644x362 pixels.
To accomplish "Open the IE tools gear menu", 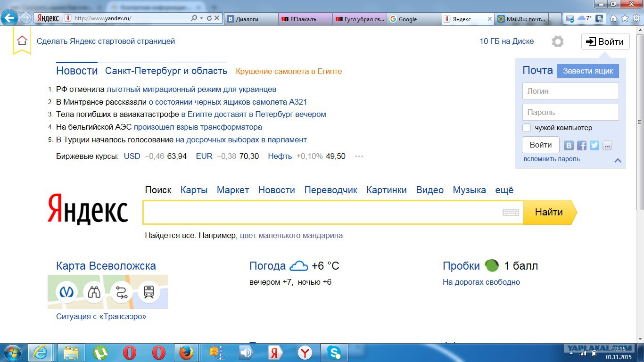I will point(636,18).
